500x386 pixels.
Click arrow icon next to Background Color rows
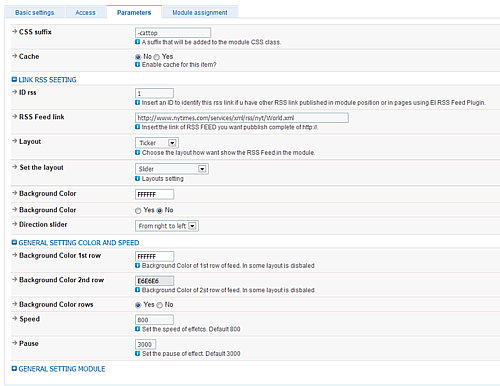[14, 304]
